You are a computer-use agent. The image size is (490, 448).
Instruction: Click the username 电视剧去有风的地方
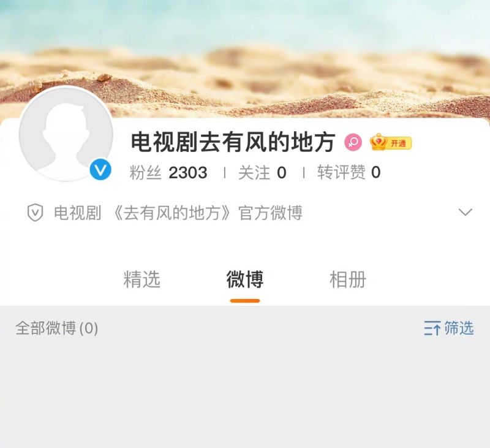point(233,142)
